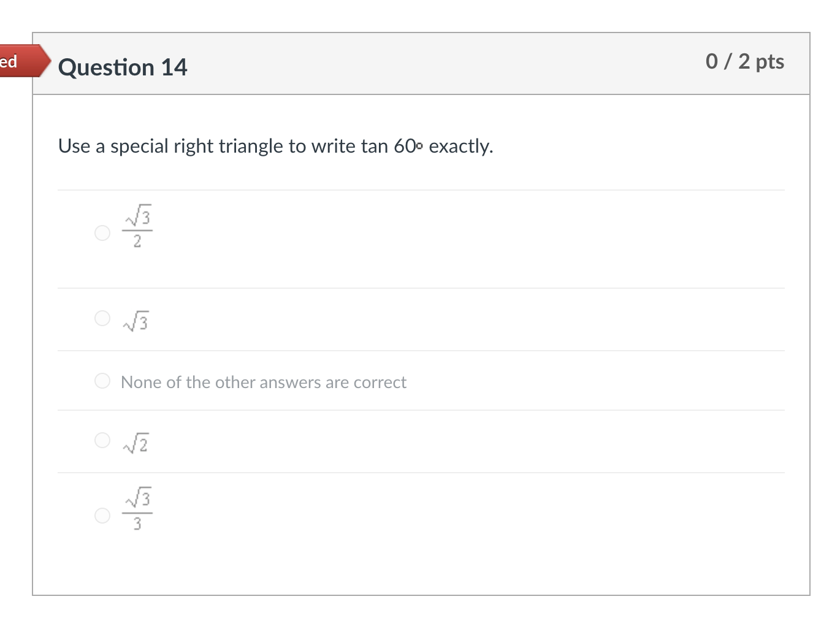The width and height of the screenshot is (840, 618).
Task: Click the √3 over 2 fraction image
Action: point(137,227)
